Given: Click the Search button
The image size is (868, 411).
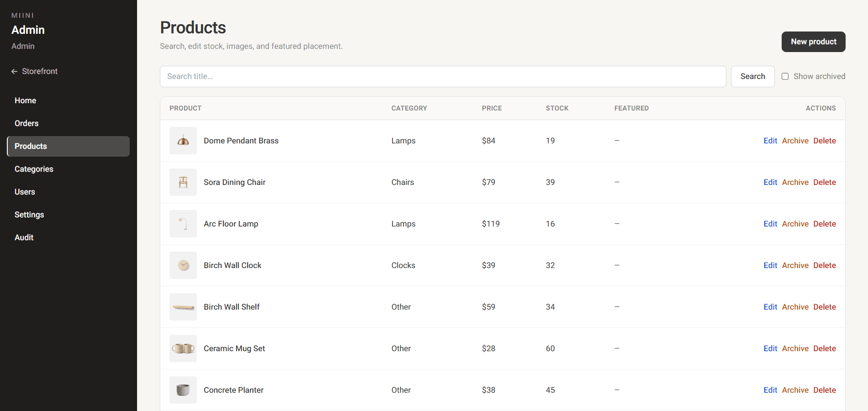Looking at the screenshot, I should coord(753,76).
